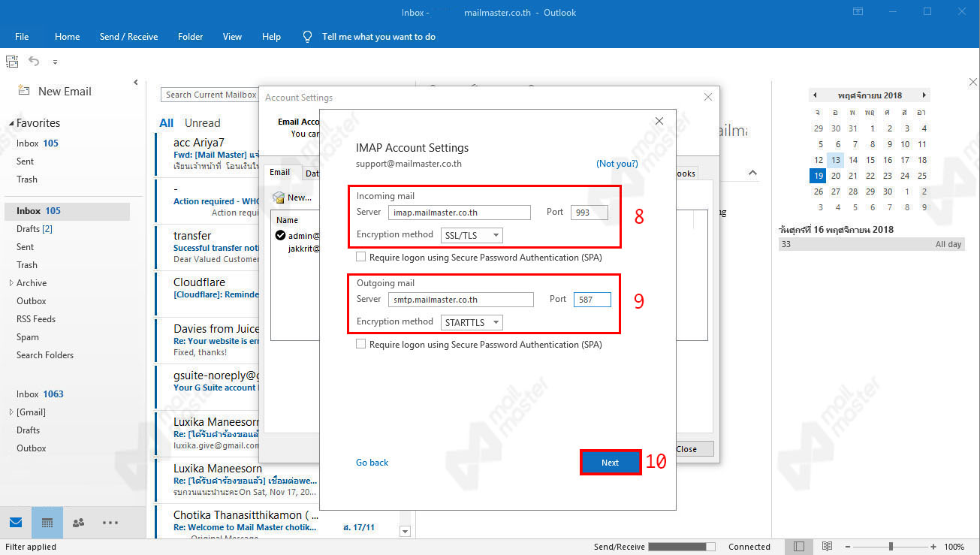The width and height of the screenshot is (980, 555).
Task: Click the Search Current Mailbox box
Action: click(x=210, y=95)
